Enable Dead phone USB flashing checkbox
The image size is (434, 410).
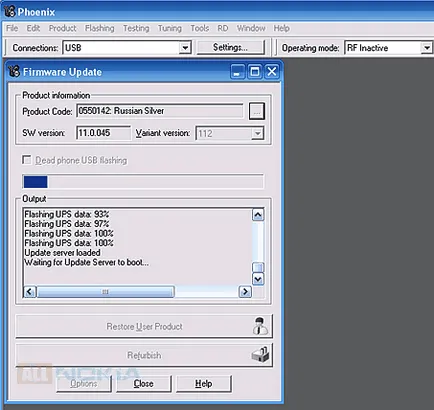click(27, 160)
